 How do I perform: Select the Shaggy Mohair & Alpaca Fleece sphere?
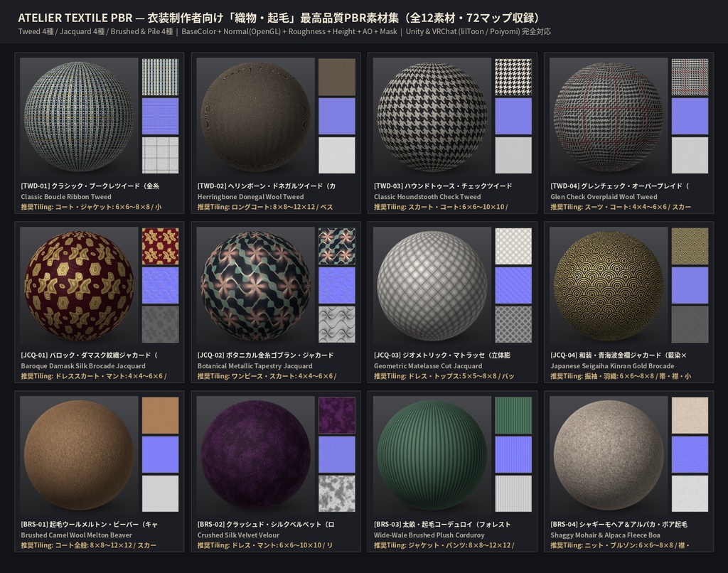(x=609, y=454)
